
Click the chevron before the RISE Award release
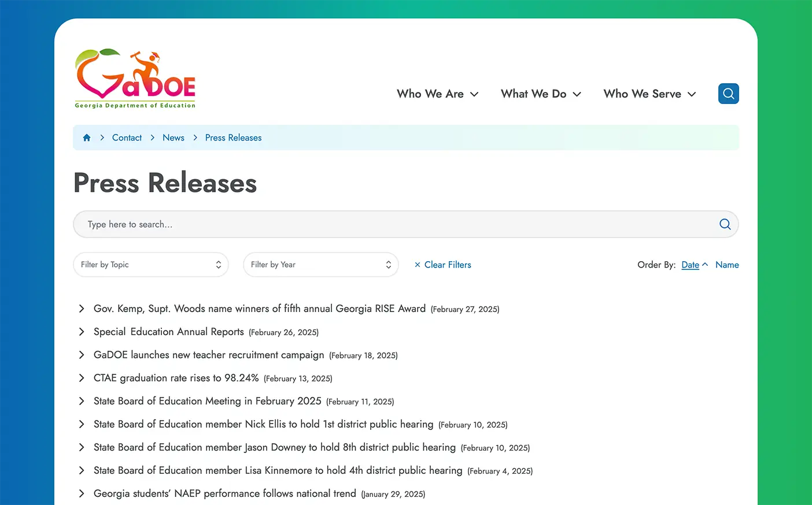[82, 309]
